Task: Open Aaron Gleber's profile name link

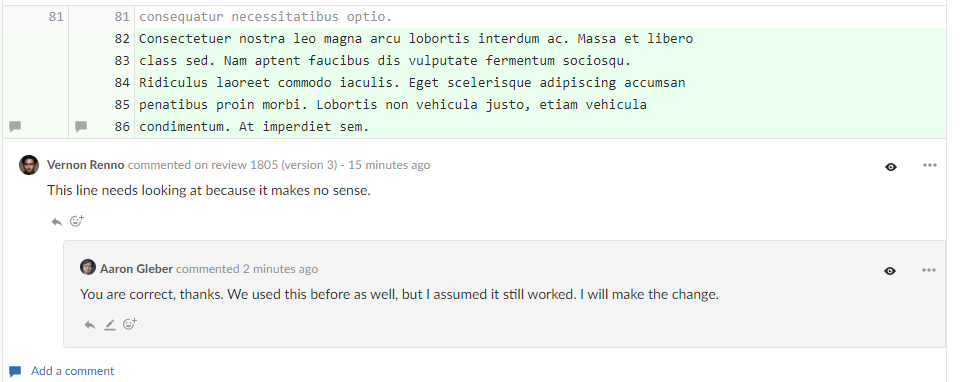Action: pyautogui.click(x=137, y=269)
